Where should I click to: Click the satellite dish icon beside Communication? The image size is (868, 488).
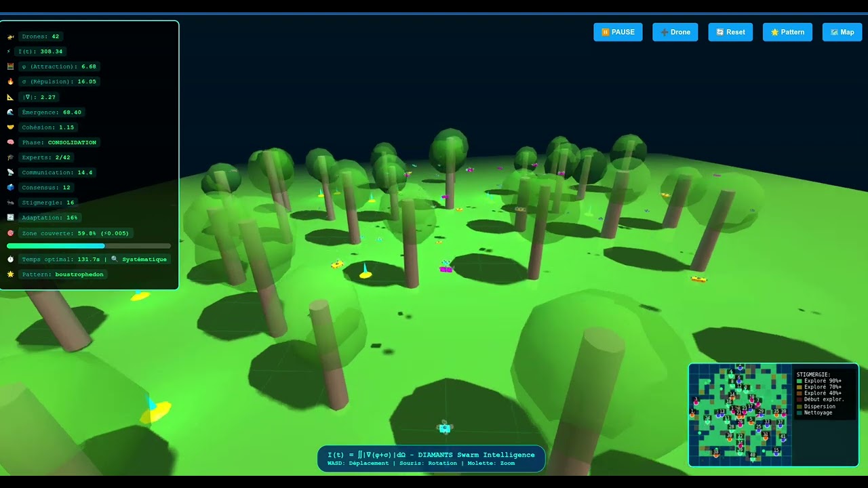pyautogui.click(x=10, y=172)
